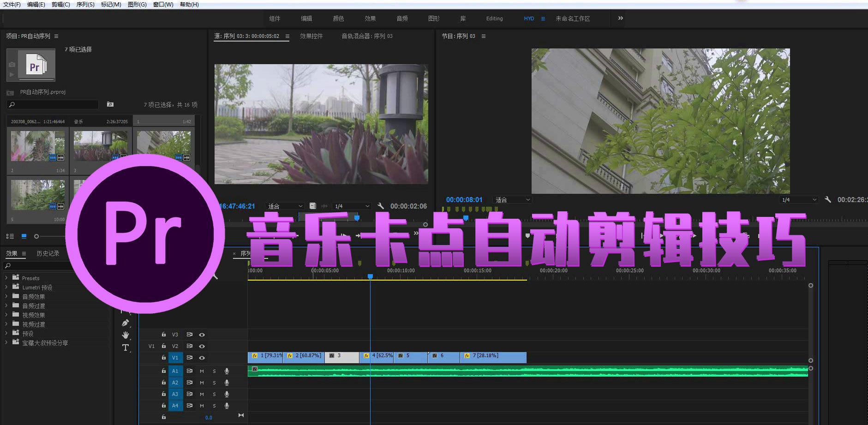Open the HYD workspace menu icon
868x425 pixels.
coord(543,18)
